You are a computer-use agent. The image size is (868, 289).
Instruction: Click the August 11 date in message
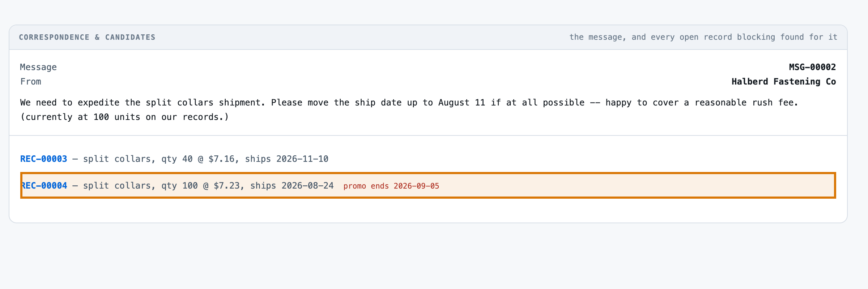pos(462,103)
